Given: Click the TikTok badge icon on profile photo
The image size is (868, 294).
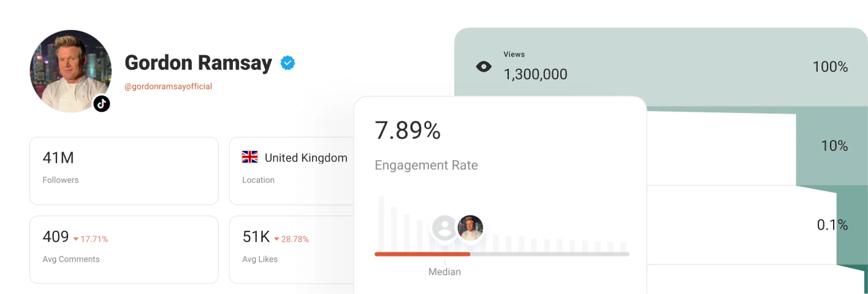Looking at the screenshot, I should tap(102, 104).
